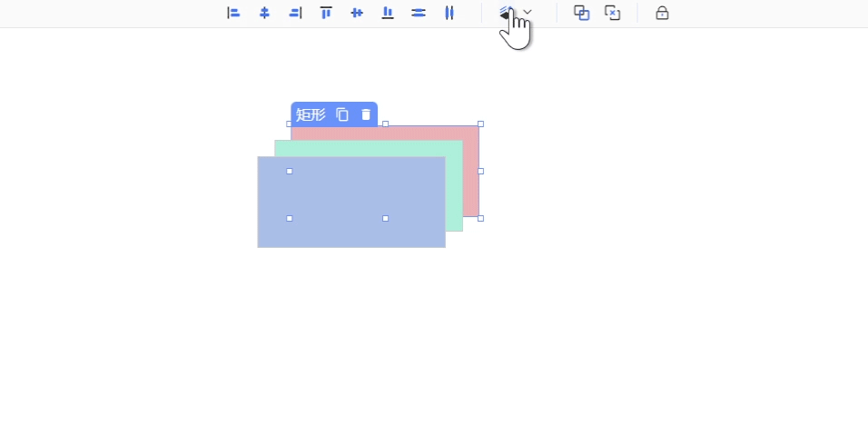Select the blue rectangle
This screenshot has height=436, width=868.
tap(351, 202)
